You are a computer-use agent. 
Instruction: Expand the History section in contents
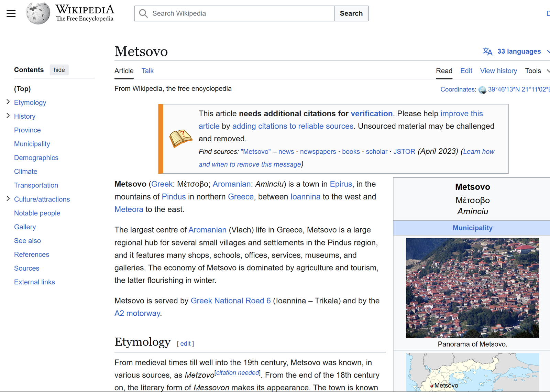click(8, 116)
